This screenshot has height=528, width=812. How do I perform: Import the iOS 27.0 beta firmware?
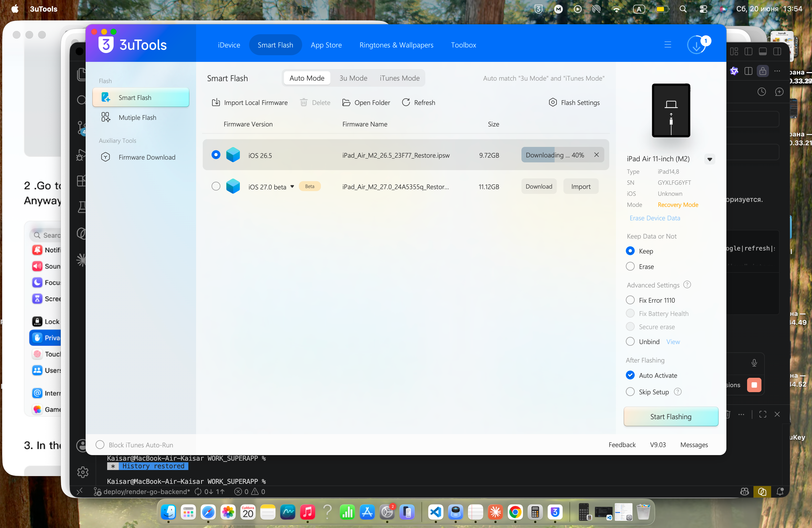click(x=581, y=186)
